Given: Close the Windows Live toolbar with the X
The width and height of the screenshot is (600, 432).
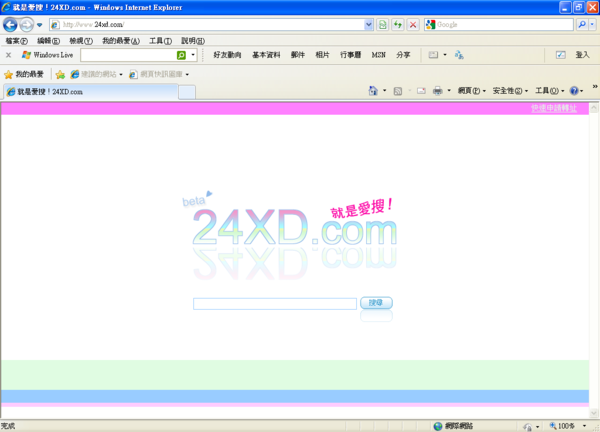Looking at the screenshot, I should coord(8,55).
